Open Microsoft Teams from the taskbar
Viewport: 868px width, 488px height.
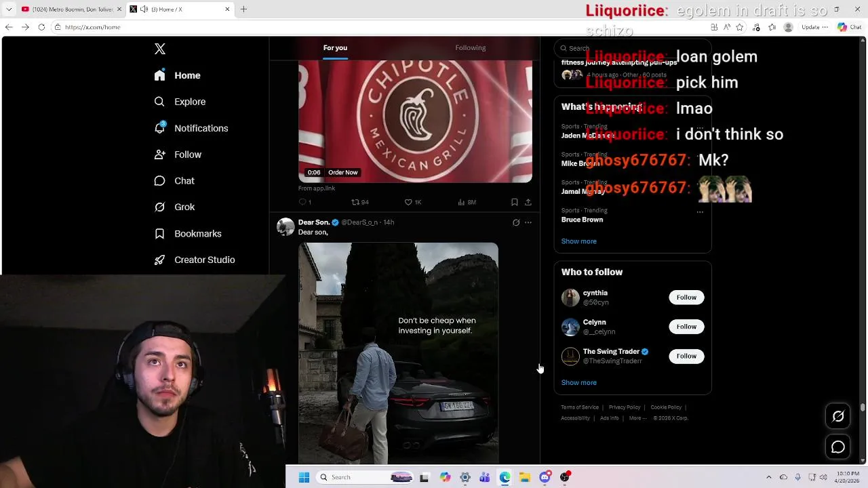(485, 477)
